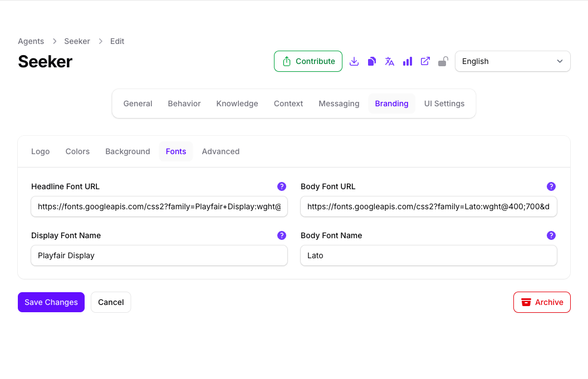Focus the Headline Font URL field

pyautogui.click(x=159, y=206)
